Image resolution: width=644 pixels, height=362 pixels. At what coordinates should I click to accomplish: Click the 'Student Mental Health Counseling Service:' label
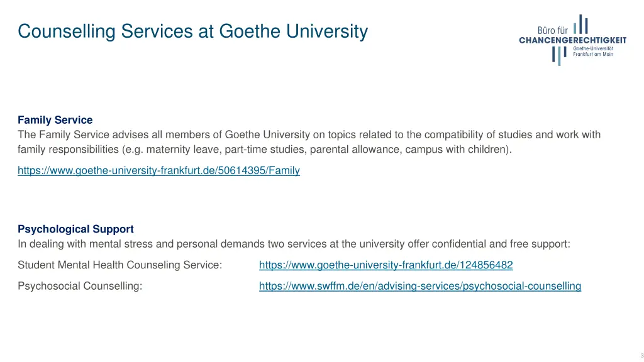pos(120,265)
